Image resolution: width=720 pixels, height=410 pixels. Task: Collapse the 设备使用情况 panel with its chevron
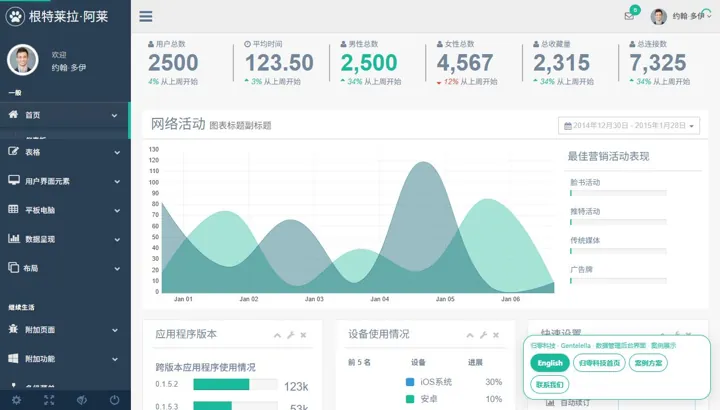pos(470,336)
